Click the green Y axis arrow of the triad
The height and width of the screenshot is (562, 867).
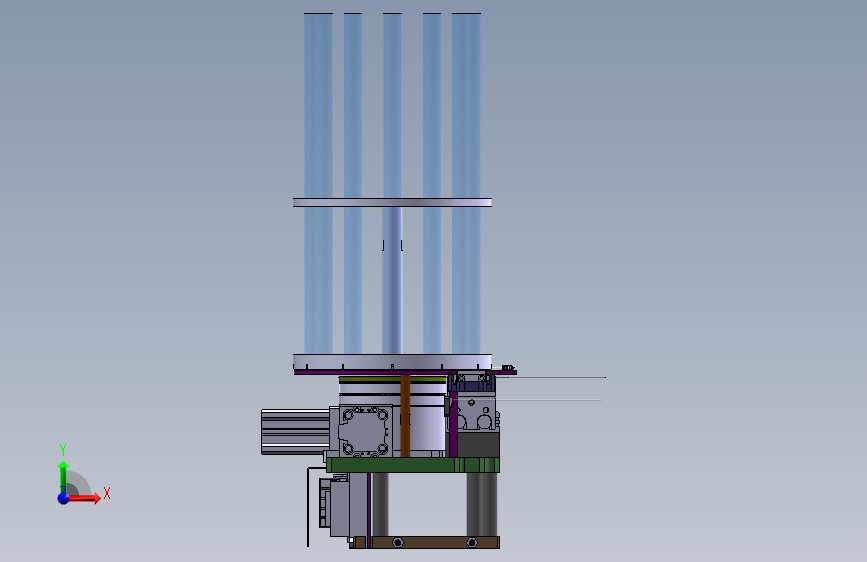point(63,477)
